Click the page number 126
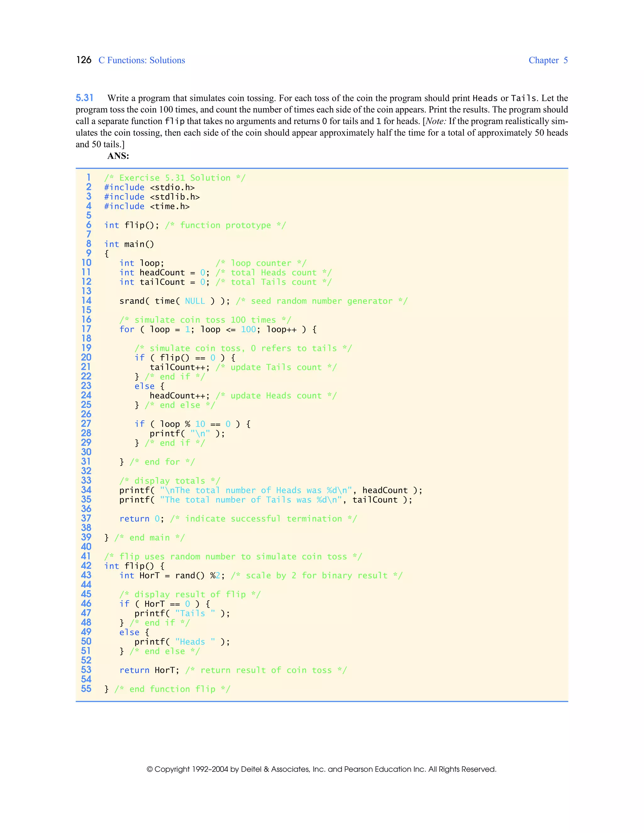 click(84, 60)
